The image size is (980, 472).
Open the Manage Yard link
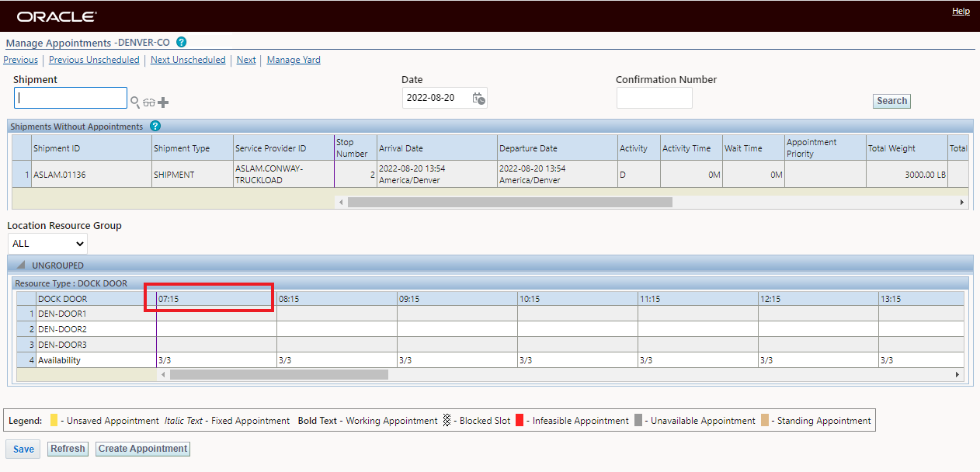(x=294, y=60)
